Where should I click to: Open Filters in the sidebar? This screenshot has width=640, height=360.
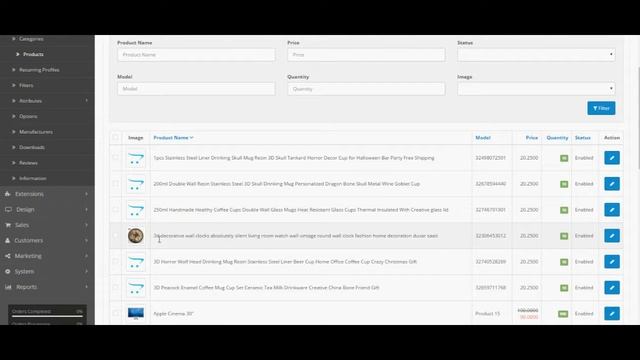26,85
